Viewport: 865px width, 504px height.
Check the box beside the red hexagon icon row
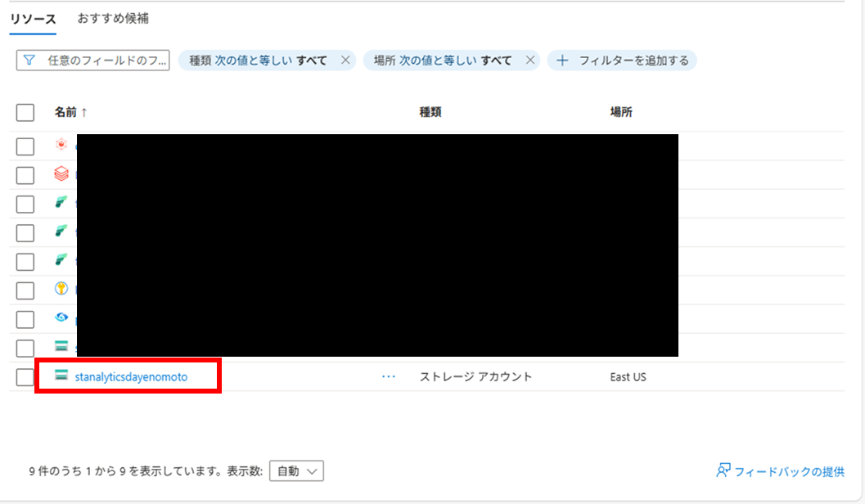pyautogui.click(x=25, y=146)
